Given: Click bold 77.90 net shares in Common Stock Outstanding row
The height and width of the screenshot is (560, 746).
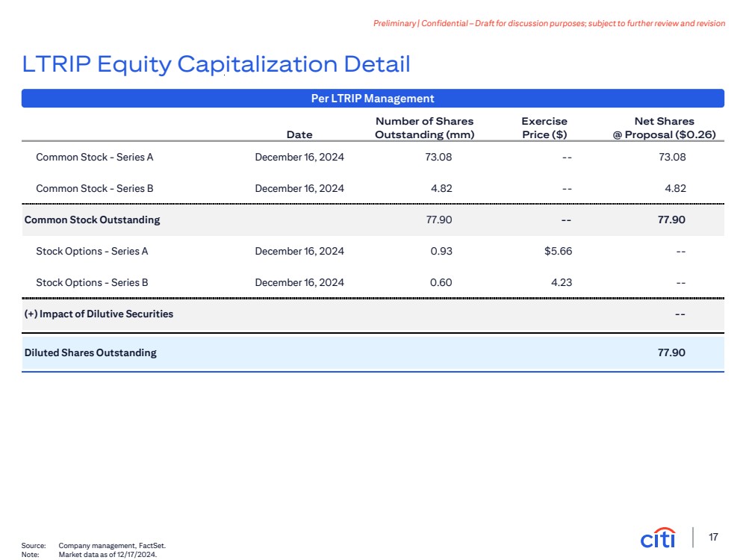Looking at the screenshot, I should 672,220.
